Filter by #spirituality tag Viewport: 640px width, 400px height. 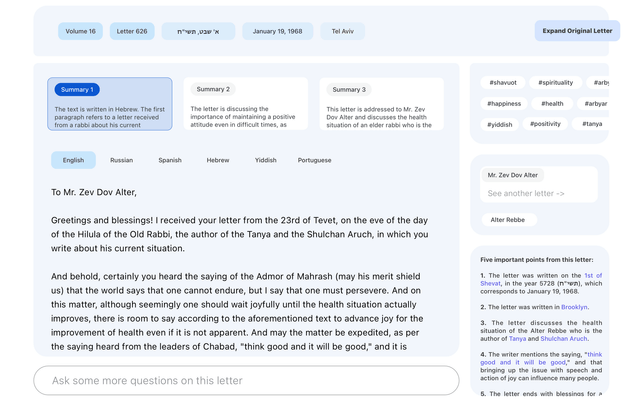pyautogui.click(x=556, y=82)
